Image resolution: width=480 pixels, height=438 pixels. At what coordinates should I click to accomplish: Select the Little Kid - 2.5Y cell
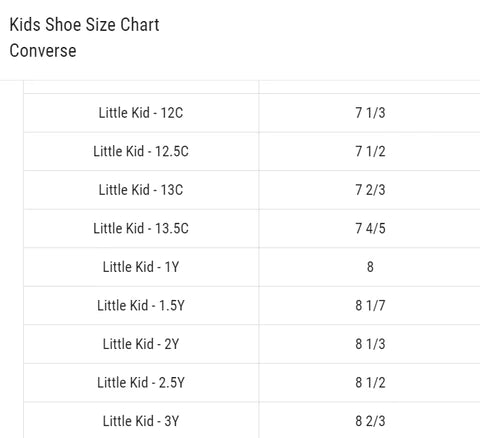point(141,382)
